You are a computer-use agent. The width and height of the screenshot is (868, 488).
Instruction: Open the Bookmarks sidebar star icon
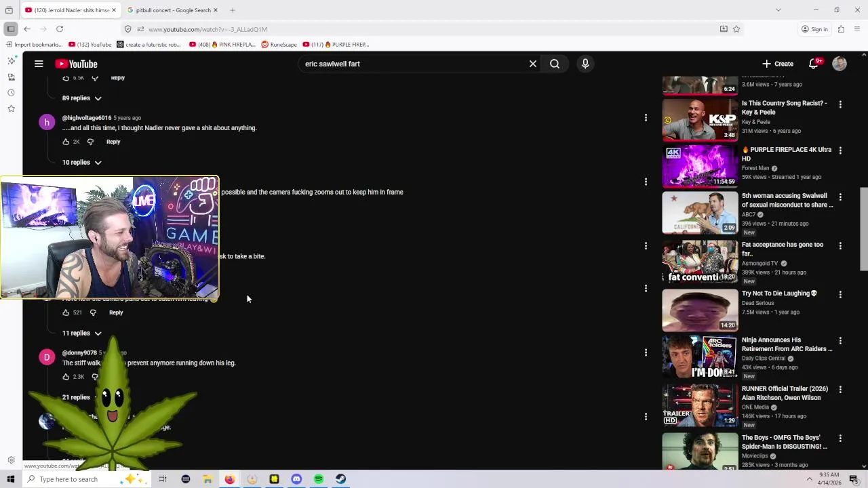(11, 108)
